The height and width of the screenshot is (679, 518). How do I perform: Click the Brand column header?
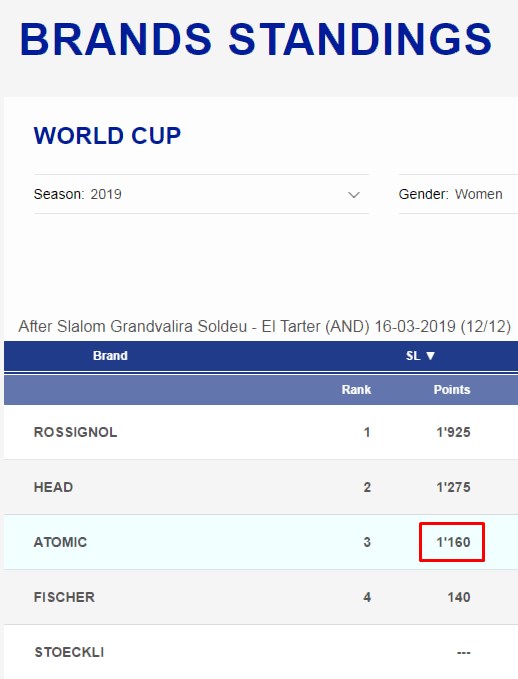click(110, 356)
